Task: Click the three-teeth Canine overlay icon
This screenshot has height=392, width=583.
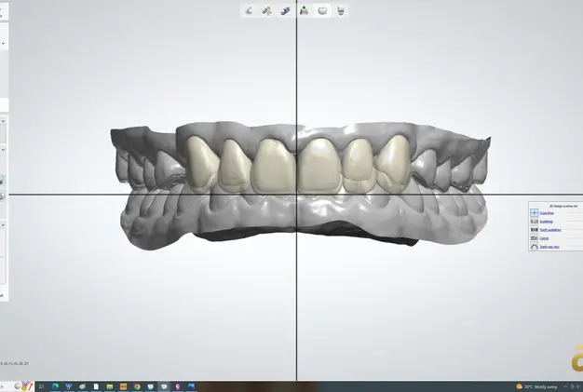Action: coord(535,238)
